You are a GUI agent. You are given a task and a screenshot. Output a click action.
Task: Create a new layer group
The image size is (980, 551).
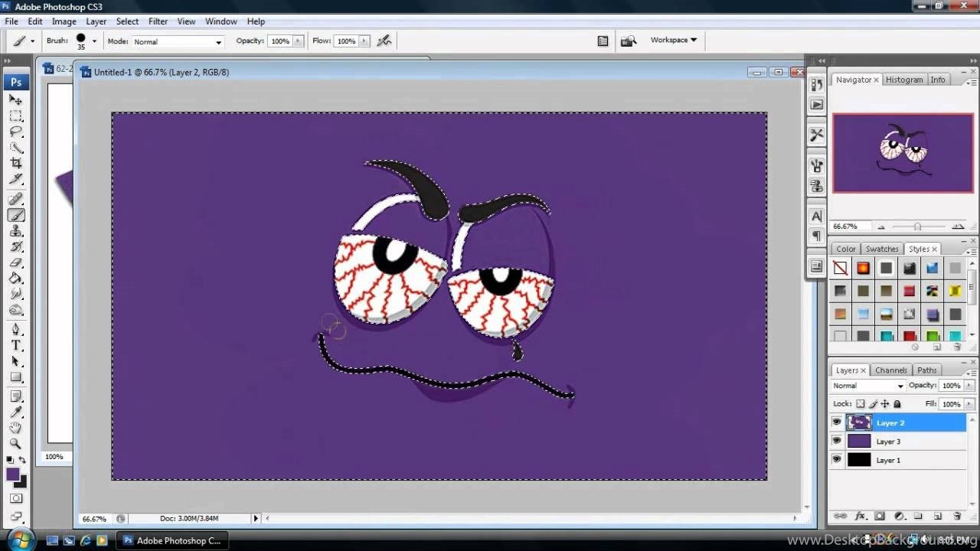(918, 517)
